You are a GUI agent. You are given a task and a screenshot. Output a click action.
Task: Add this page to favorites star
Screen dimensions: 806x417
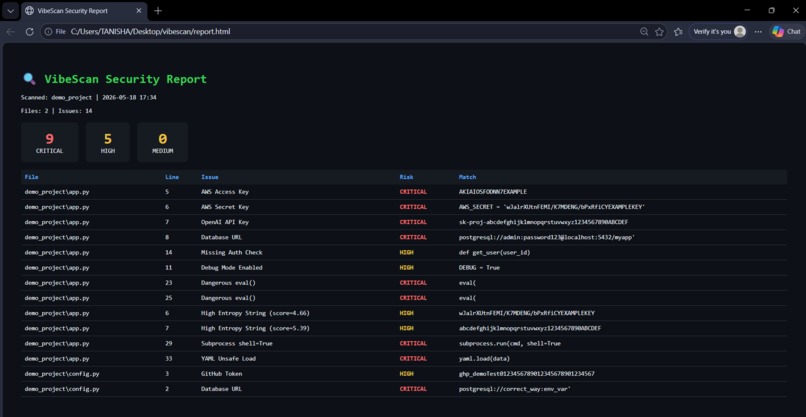point(659,31)
